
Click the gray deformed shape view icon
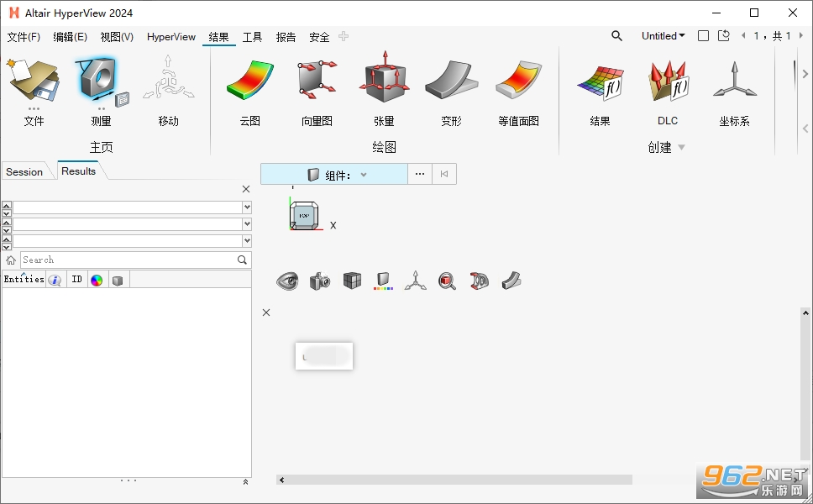[x=511, y=281]
